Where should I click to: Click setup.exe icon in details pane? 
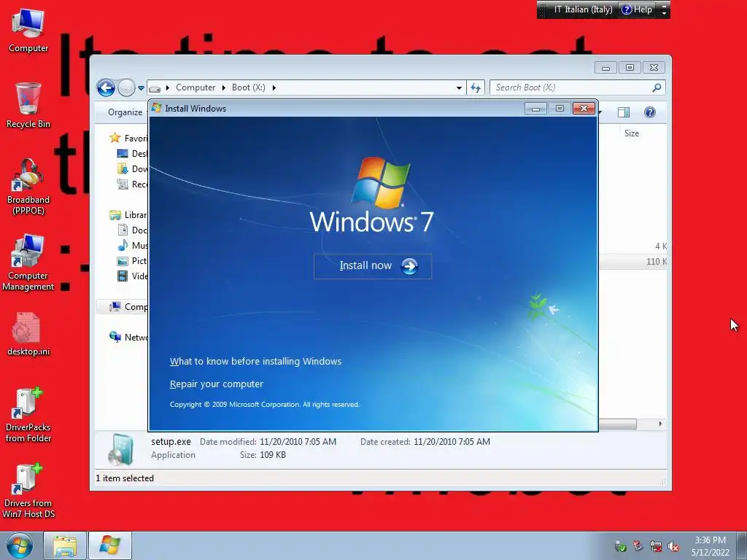pyautogui.click(x=121, y=449)
